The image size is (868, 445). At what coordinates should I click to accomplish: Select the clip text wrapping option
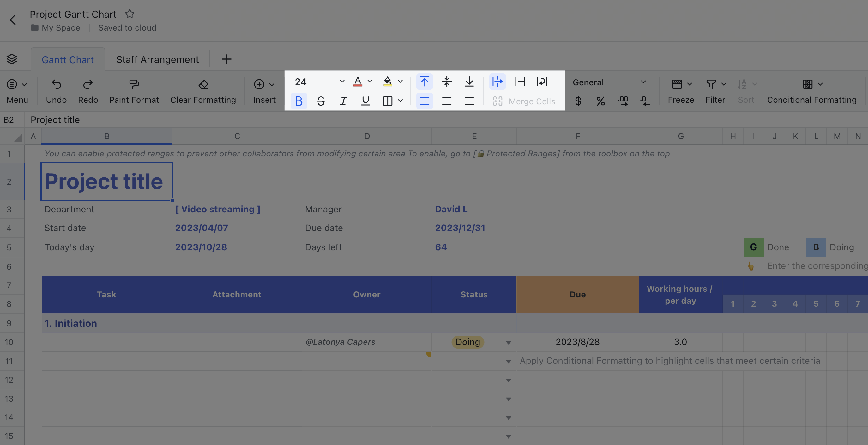tap(520, 82)
